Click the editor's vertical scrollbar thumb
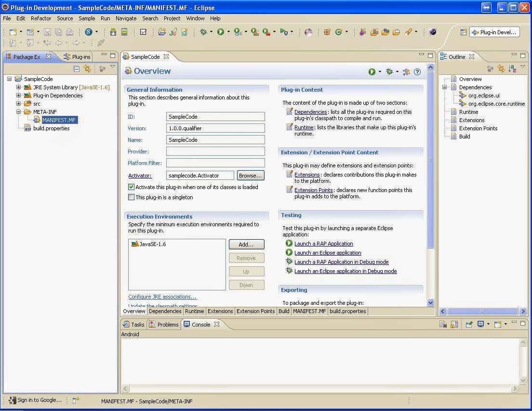The width and height of the screenshot is (532, 411). click(430, 160)
